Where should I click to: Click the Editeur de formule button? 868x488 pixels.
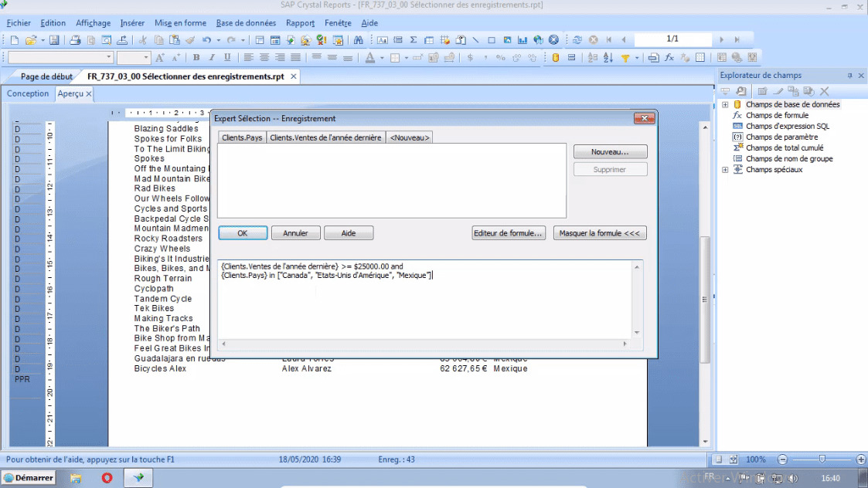[509, 233]
